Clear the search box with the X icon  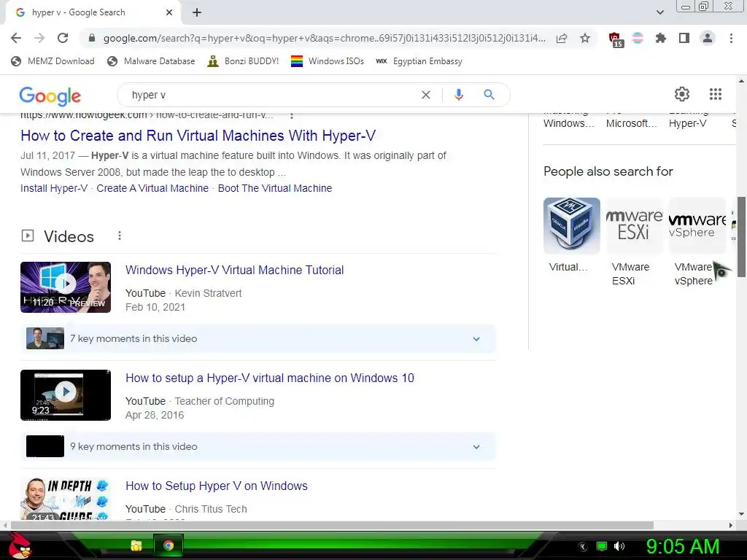426,95
